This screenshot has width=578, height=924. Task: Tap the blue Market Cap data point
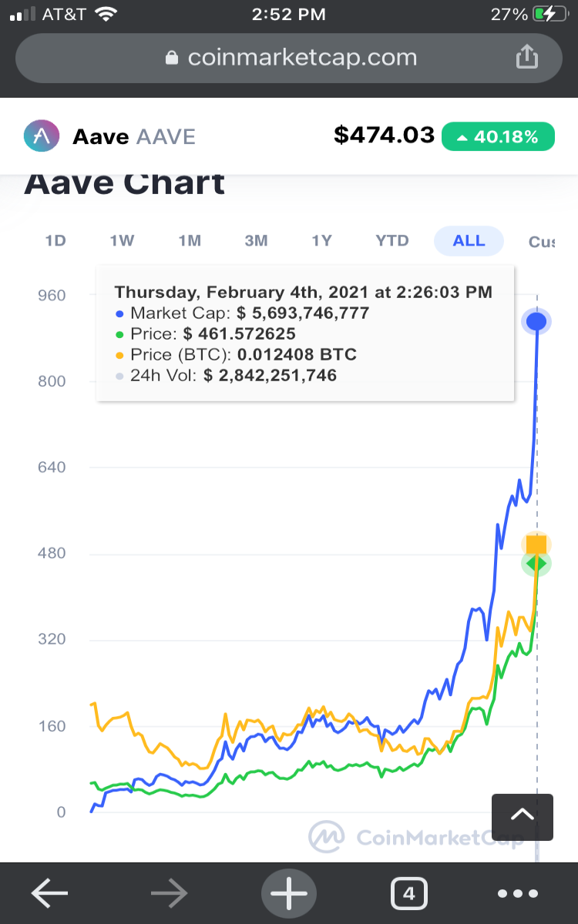(x=536, y=321)
